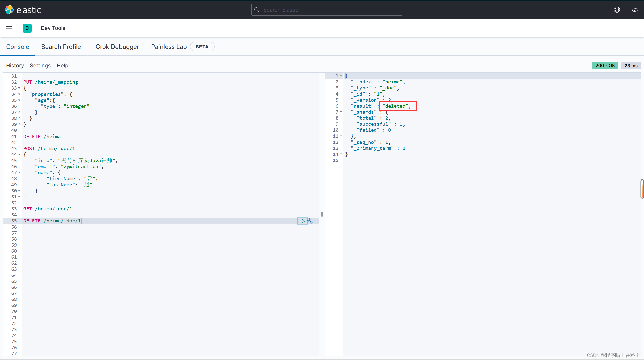The image size is (644, 360).
Task: Collapse response root at line 1
Action: (341, 76)
